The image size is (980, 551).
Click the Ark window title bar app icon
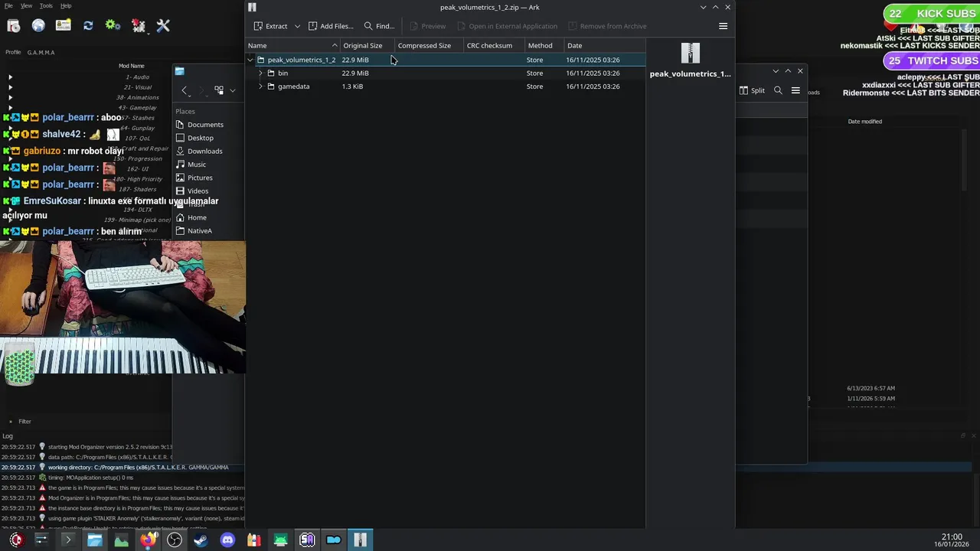pyautogui.click(x=252, y=7)
